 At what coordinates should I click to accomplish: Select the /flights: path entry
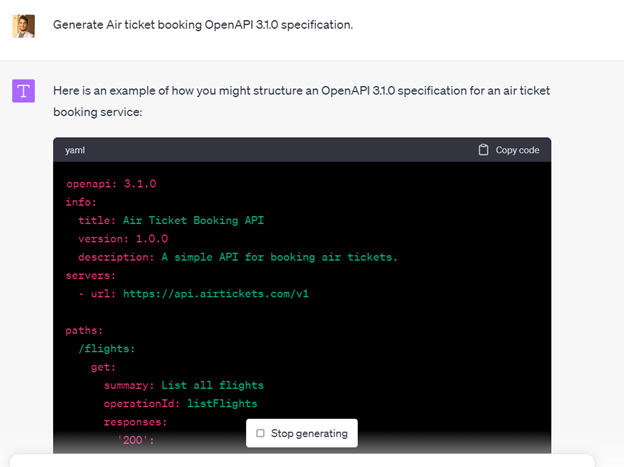[x=106, y=348]
